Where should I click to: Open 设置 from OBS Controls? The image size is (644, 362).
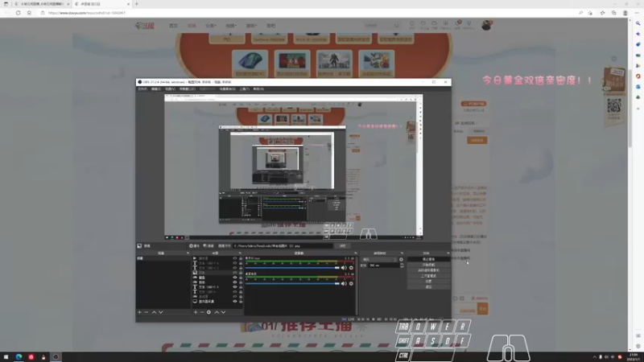tap(429, 282)
